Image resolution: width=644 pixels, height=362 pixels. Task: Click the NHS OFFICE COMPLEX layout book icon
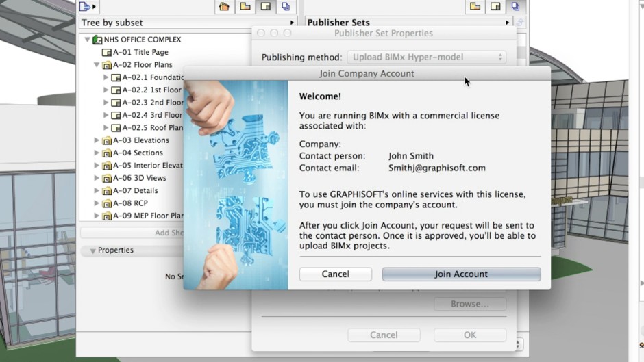[97, 40]
